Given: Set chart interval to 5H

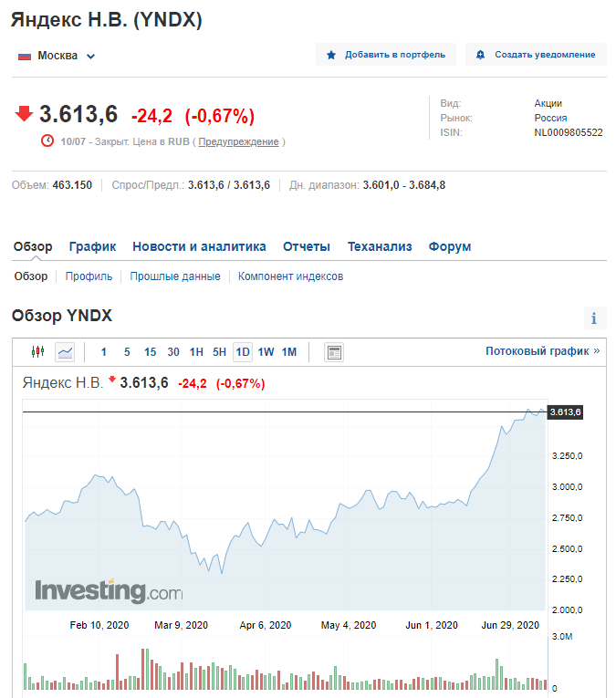Looking at the screenshot, I should [219, 352].
